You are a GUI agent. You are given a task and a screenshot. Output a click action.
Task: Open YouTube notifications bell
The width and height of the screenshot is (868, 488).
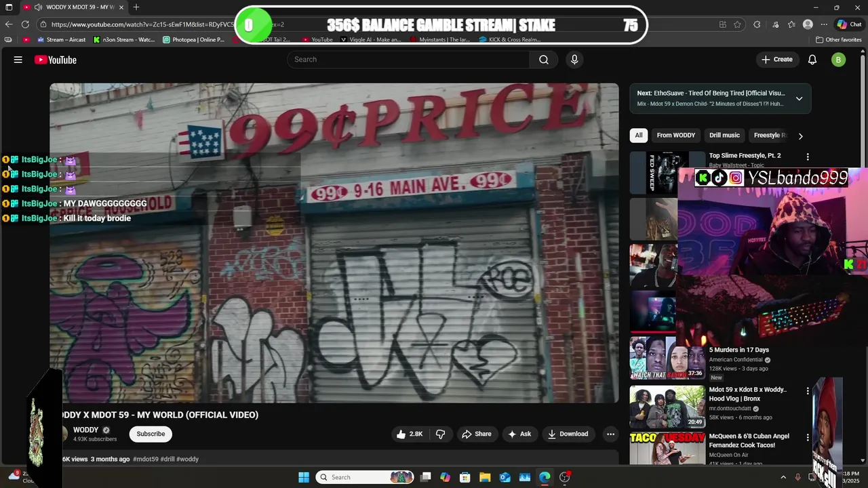[x=812, y=60]
